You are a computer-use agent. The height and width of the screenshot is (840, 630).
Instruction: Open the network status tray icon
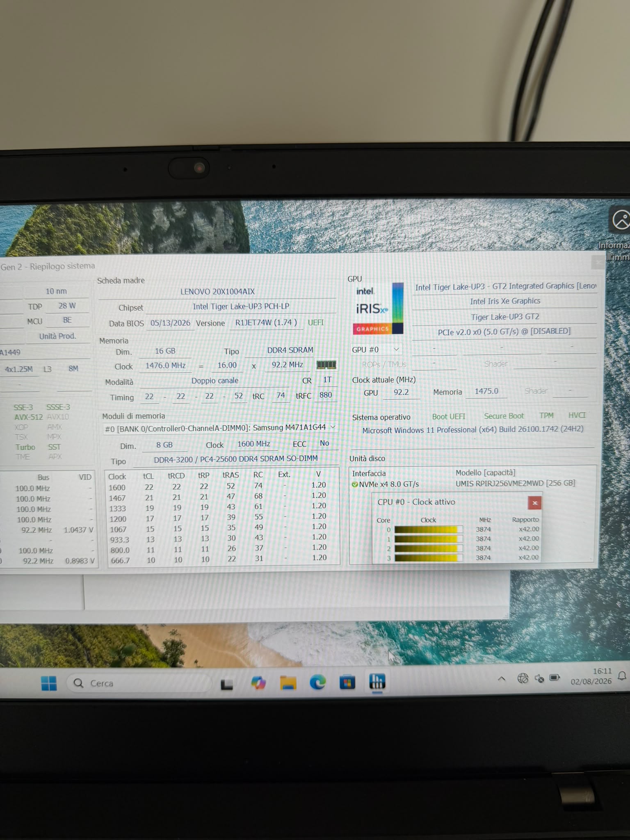tap(523, 678)
